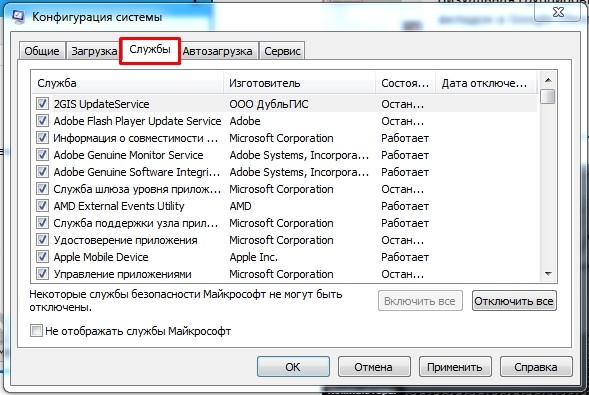The width and height of the screenshot is (589, 395).
Task: Click the Включить все button
Action: (x=420, y=301)
